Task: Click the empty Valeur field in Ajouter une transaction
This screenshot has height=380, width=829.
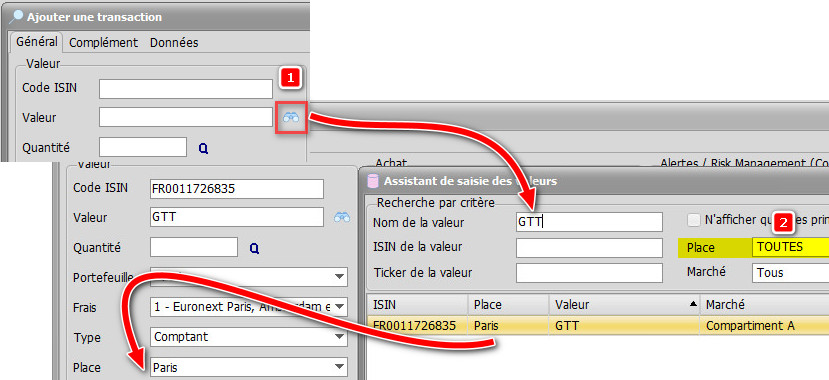Action: click(186, 117)
